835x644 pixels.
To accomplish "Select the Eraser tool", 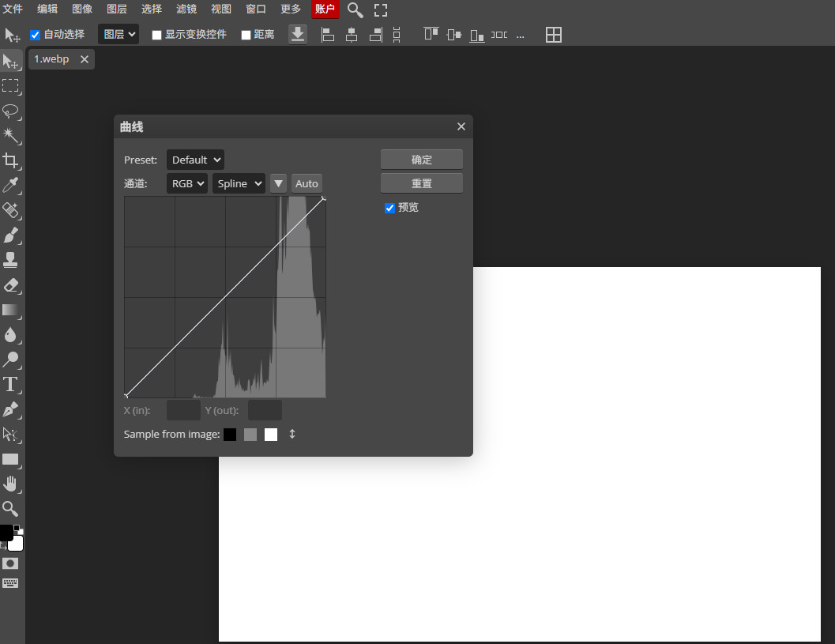I will 11,285.
